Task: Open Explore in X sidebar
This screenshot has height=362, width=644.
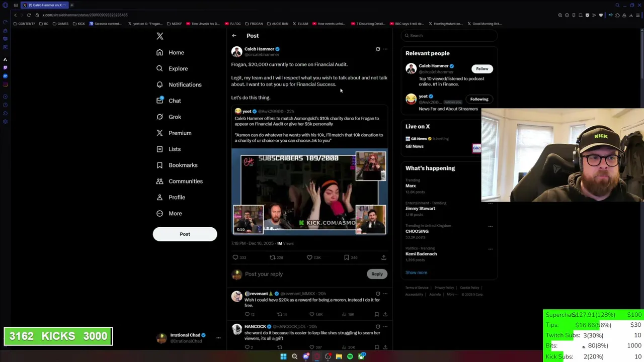Action: click(172, 68)
